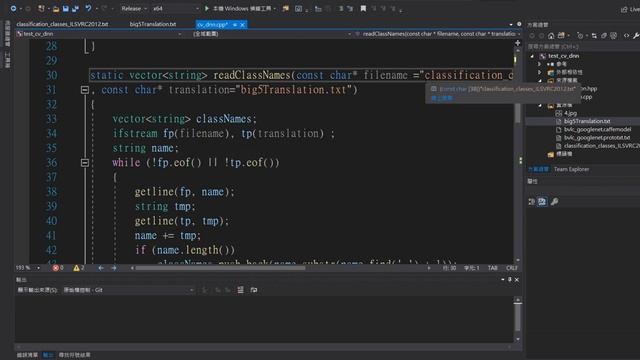Click the collapse all icon in Solution Explorer
This screenshot has width=640, height=360.
pyautogui.click(x=604, y=36)
